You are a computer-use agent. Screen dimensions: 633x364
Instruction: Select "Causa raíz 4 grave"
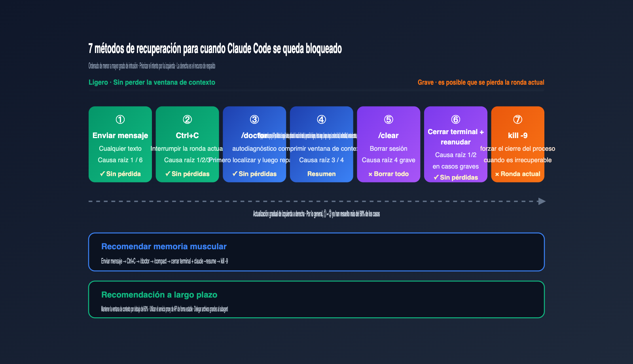pyautogui.click(x=389, y=160)
